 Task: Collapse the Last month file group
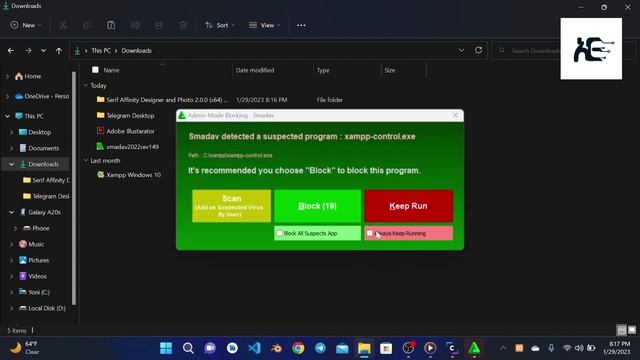click(86, 161)
